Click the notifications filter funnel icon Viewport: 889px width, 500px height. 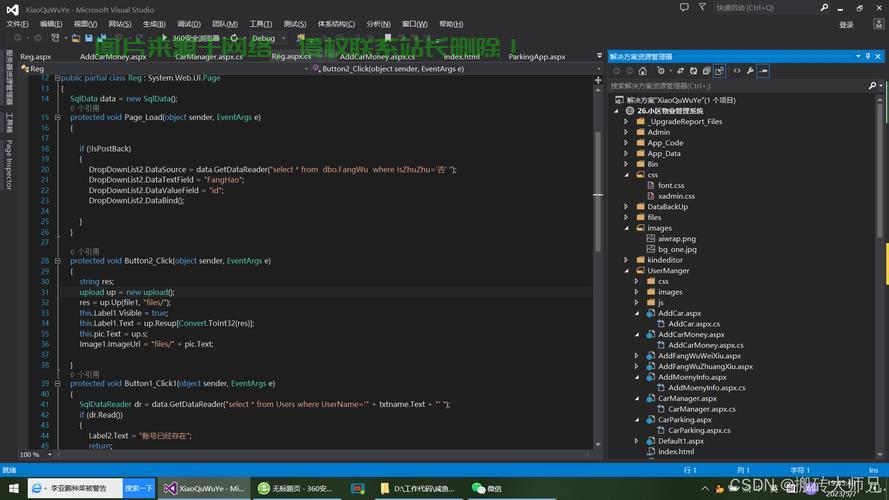coord(702,7)
